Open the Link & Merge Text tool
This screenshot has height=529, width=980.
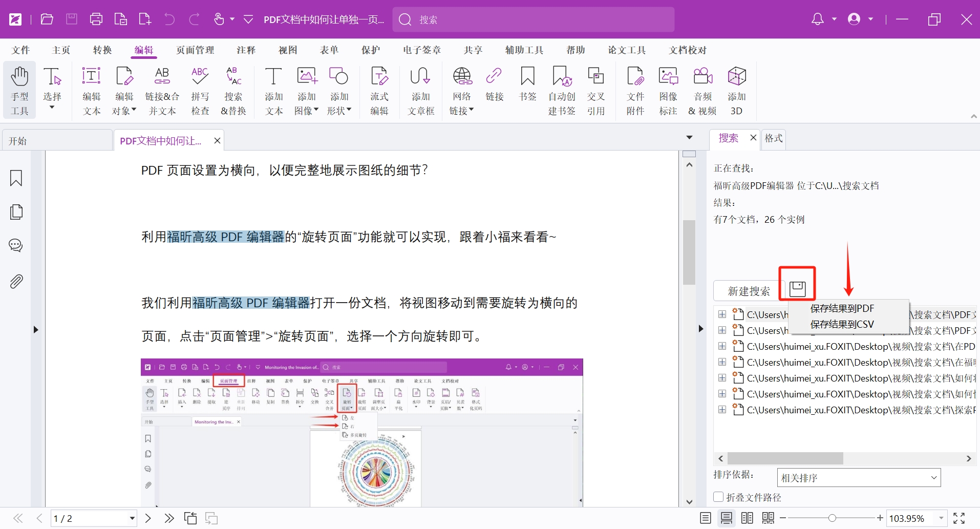[x=162, y=91]
